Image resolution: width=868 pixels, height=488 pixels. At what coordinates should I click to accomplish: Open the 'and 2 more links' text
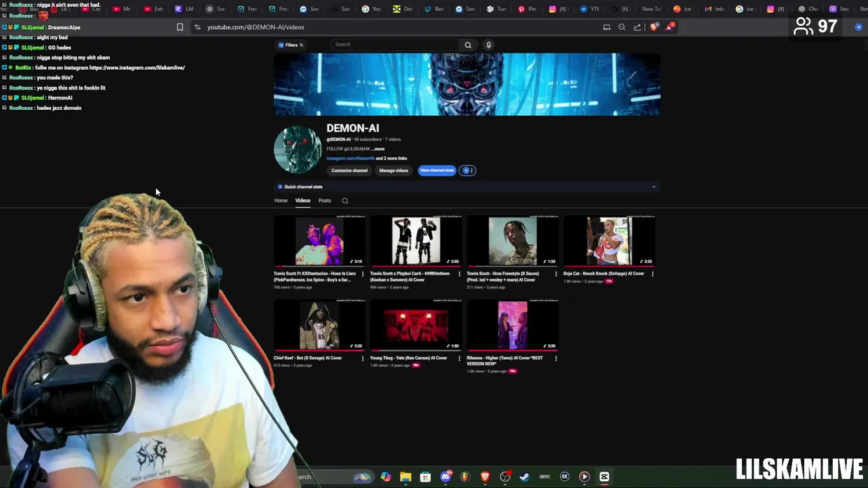point(391,158)
